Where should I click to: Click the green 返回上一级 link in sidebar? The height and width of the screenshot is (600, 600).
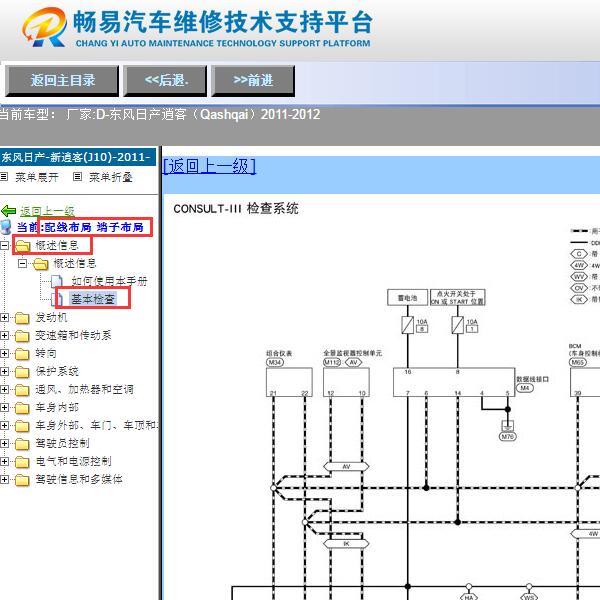click(47, 211)
